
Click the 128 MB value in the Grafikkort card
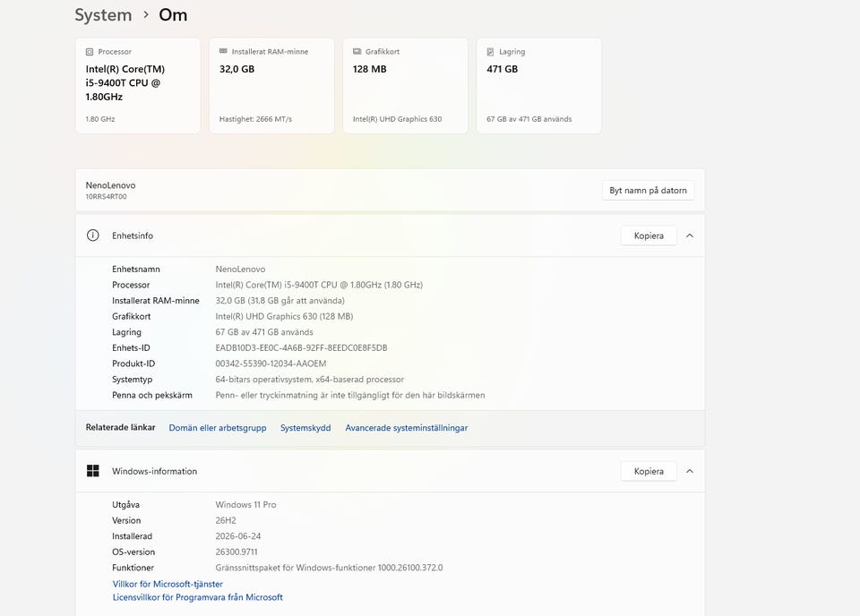370,69
